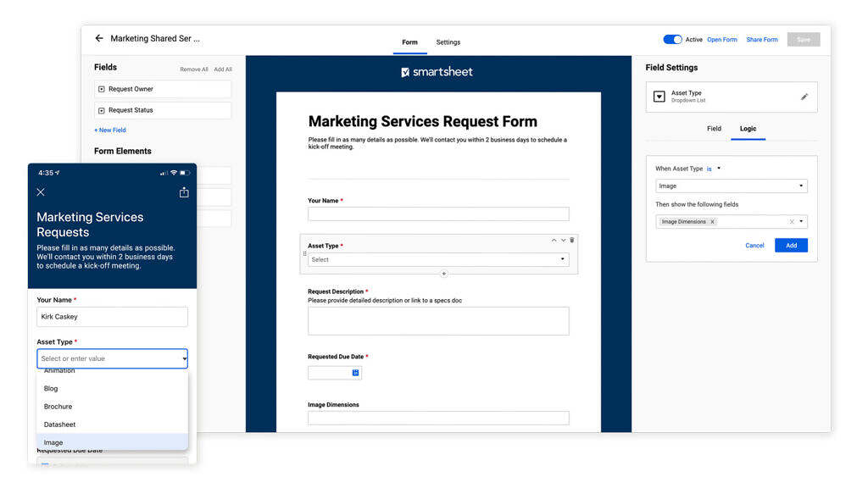Click the blue Add button
This screenshot has width=868, height=488.
tap(790, 246)
